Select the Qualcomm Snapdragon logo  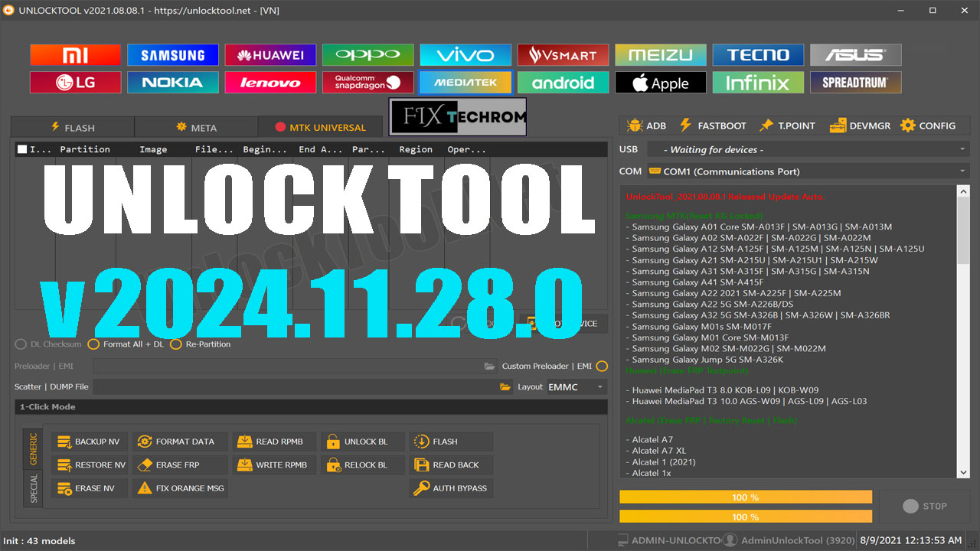click(367, 83)
